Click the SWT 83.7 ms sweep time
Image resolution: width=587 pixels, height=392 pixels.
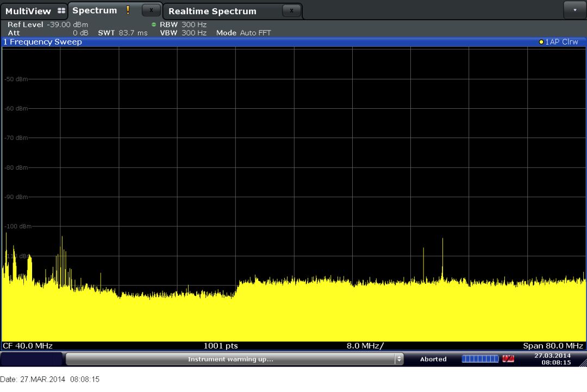coord(123,33)
